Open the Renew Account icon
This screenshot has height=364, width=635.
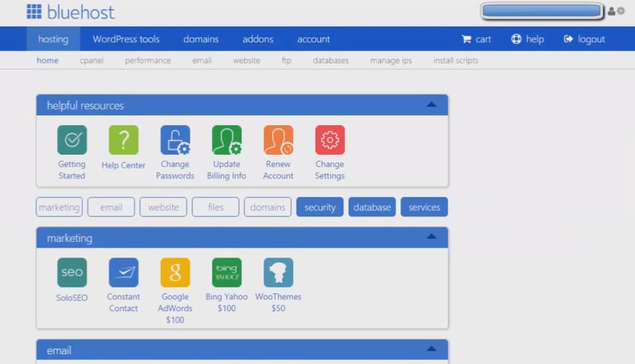[x=278, y=140]
